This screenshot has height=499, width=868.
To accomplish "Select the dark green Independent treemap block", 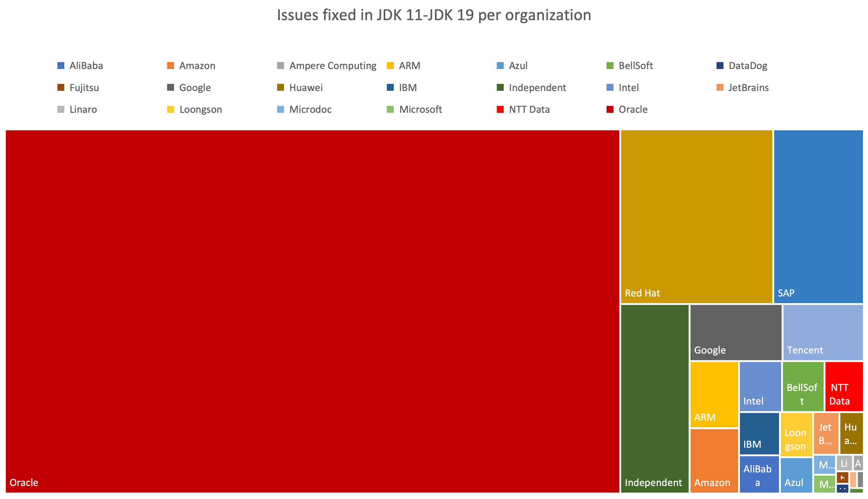I will pos(655,399).
